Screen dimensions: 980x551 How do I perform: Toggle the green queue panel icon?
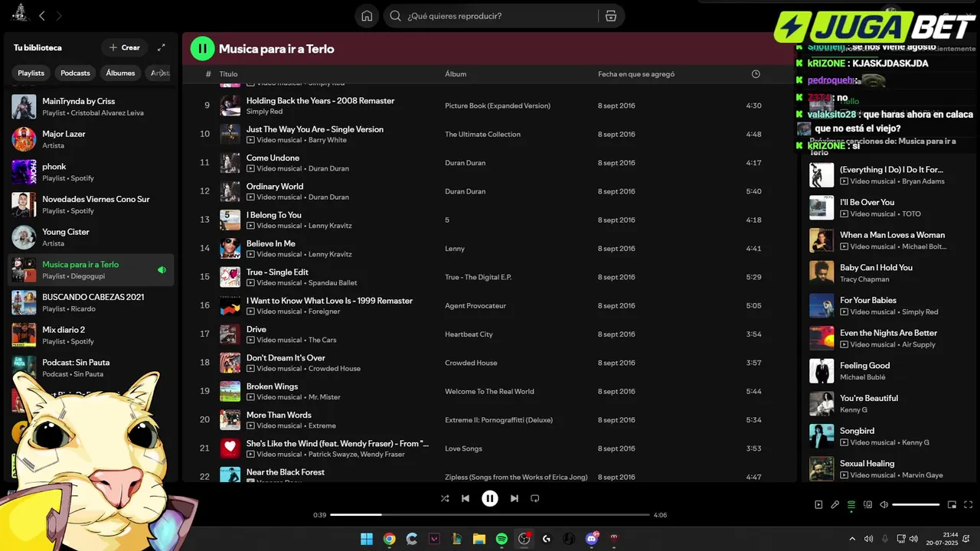tap(851, 504)
